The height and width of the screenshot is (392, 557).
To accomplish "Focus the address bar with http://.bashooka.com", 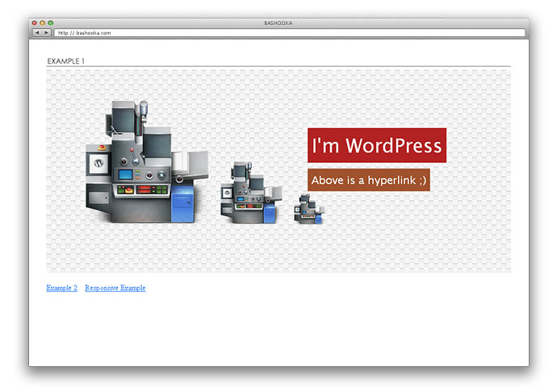I will [290, 32].
